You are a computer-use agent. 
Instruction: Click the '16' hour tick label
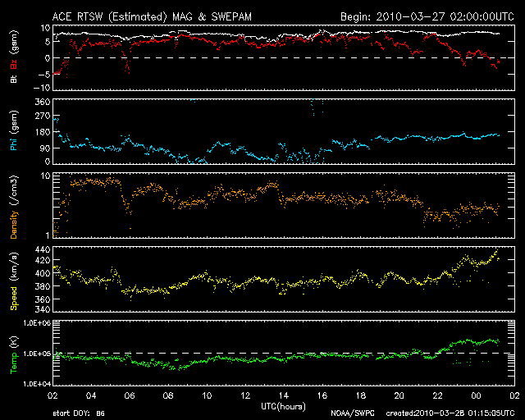click(322, 395)
